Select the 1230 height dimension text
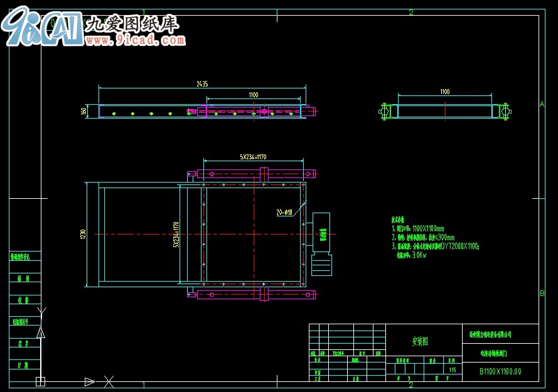Screen dimensions: 558x392 tap(82, 234)
